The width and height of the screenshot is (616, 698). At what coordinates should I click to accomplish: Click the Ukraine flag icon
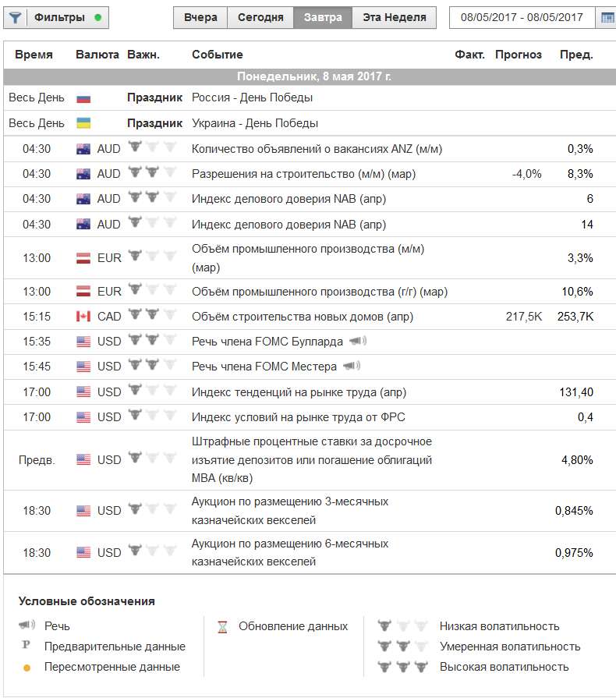(83, 123)
